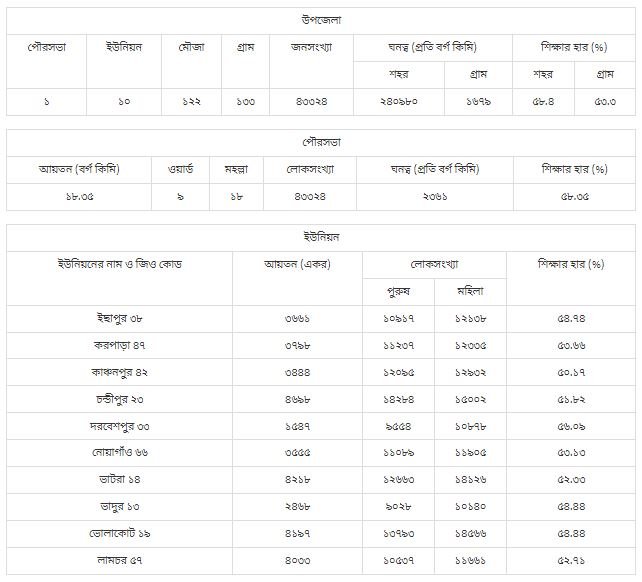Select the ভাটরা ১৪ union name cell
642x582 pixels.
coord(119,480)
